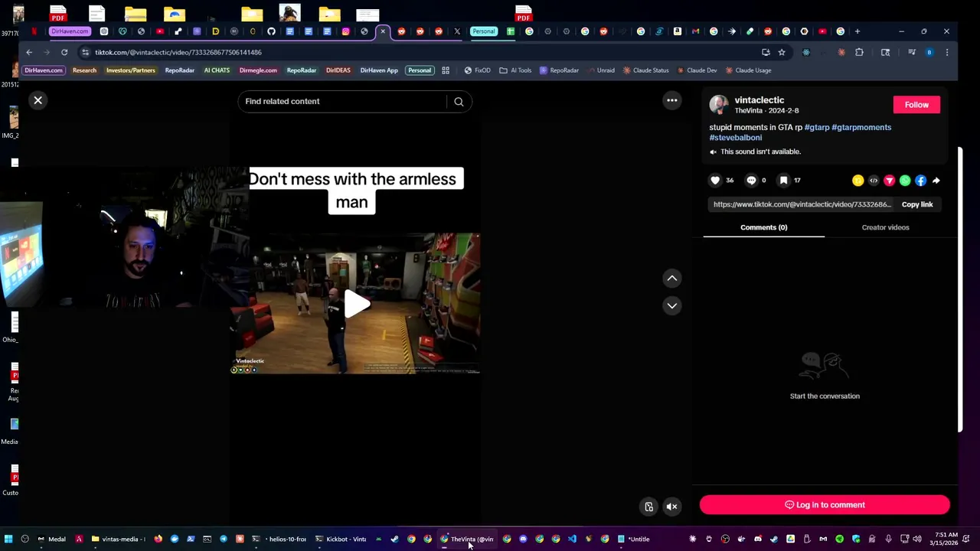Open the #stevebalboni hashtag

tap(735, 138)
